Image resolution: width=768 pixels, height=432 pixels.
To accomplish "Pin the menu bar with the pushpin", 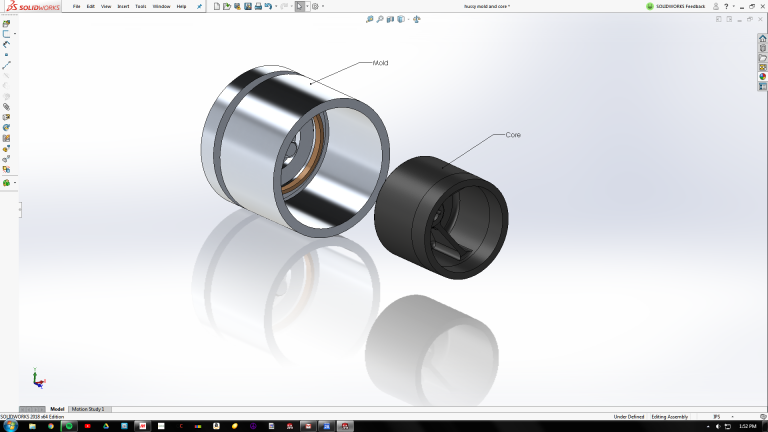I will point(199,6).
